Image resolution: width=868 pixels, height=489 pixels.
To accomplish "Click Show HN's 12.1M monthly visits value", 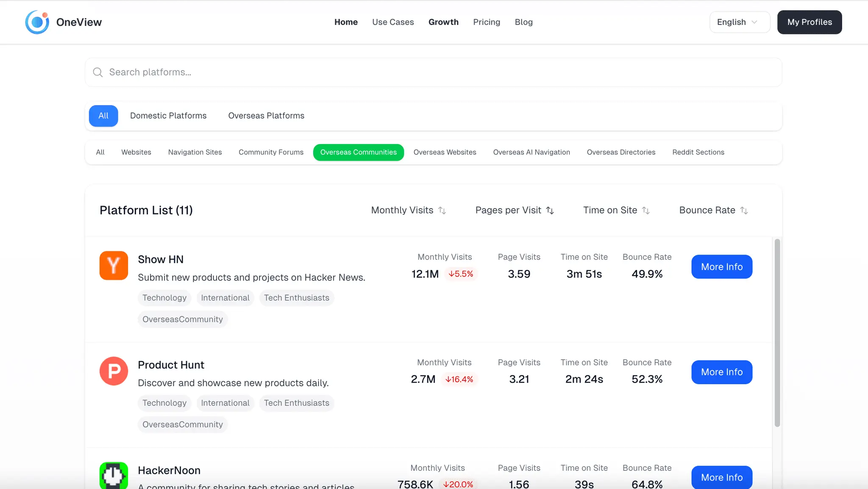I will tap(425, 274).
